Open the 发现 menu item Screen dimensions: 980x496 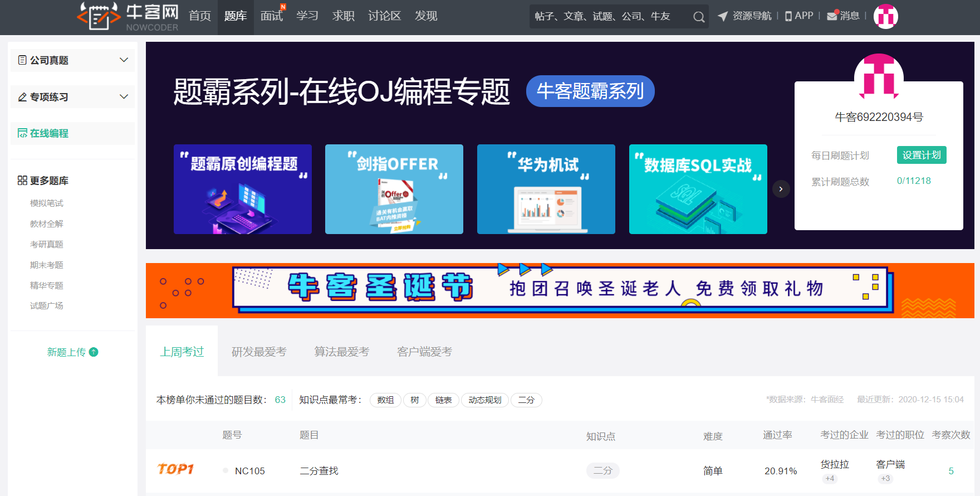(426, 16)
